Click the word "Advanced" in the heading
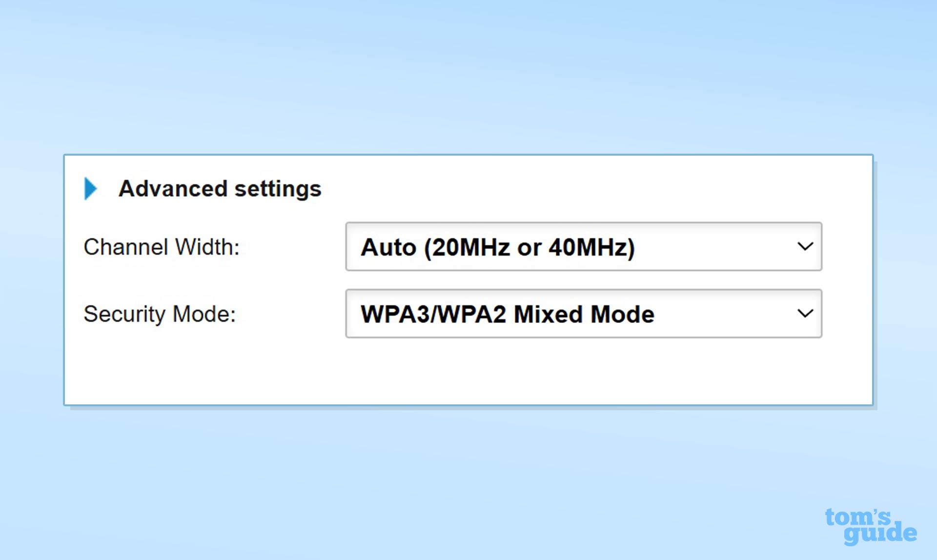Viewport: 937px width, 560px height. click(173, 189)
